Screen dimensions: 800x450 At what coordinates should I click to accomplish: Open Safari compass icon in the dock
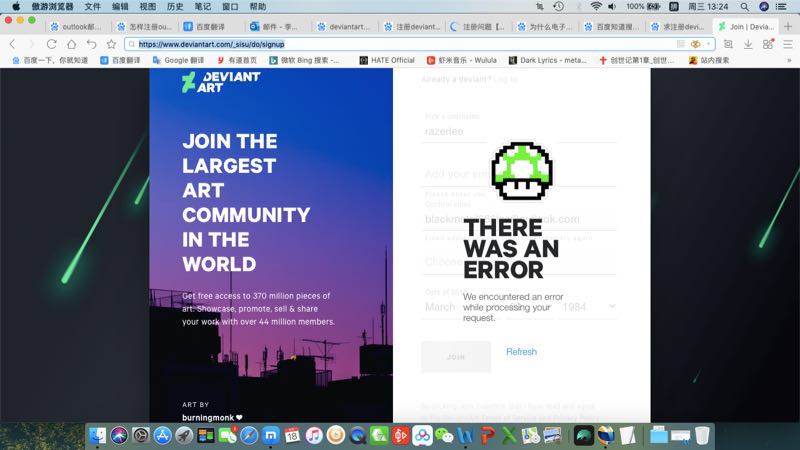(x=249, y=436)
